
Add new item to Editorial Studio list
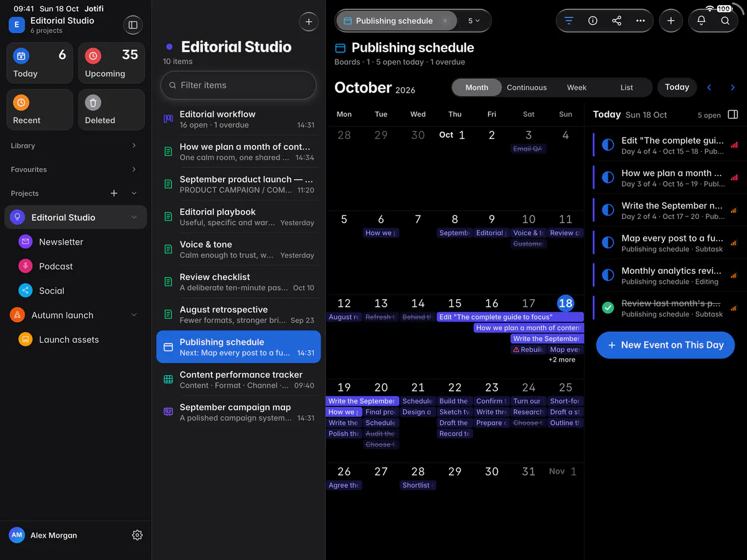point(309,22)
